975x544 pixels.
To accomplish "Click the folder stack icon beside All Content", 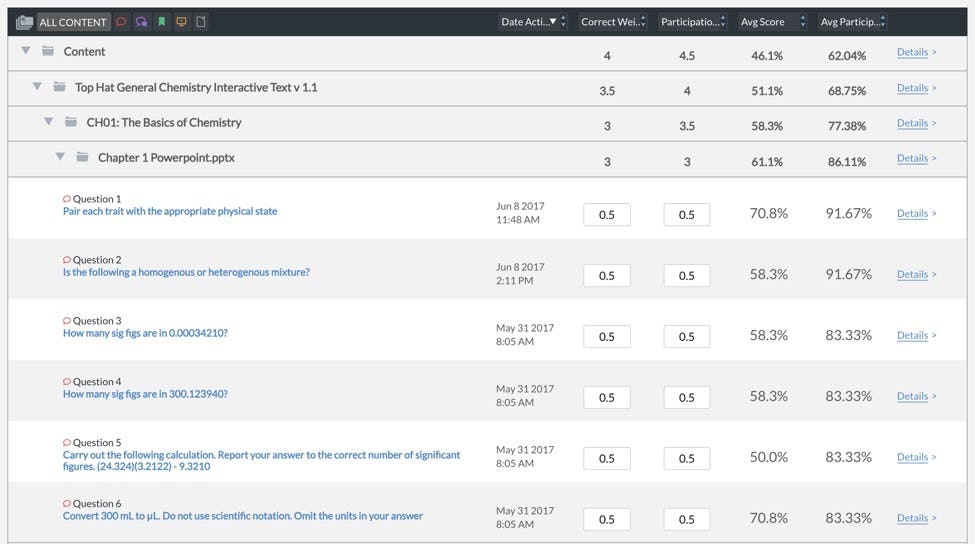I will [x=25, y=22].
